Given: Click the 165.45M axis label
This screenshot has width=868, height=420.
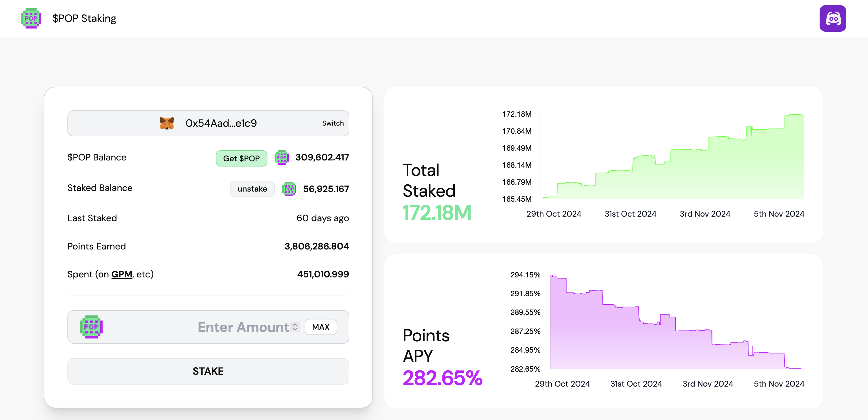Looking at the screenshot, I should [516, 199].
